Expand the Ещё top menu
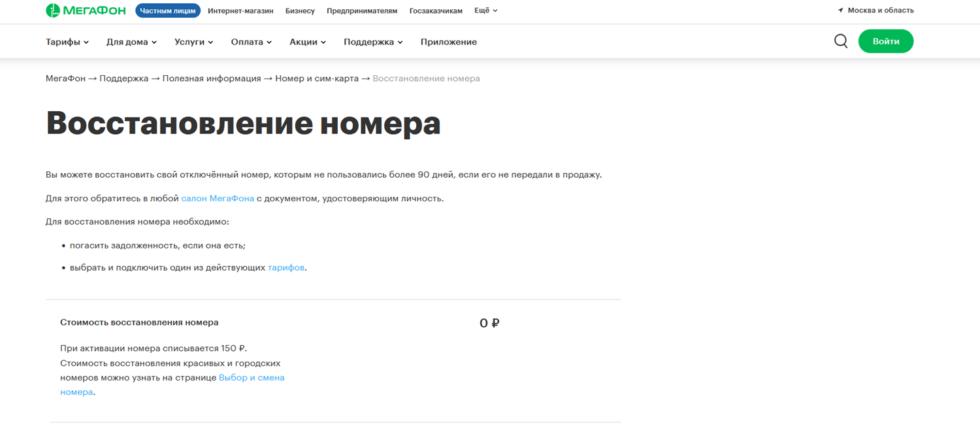 coord(485,10)
